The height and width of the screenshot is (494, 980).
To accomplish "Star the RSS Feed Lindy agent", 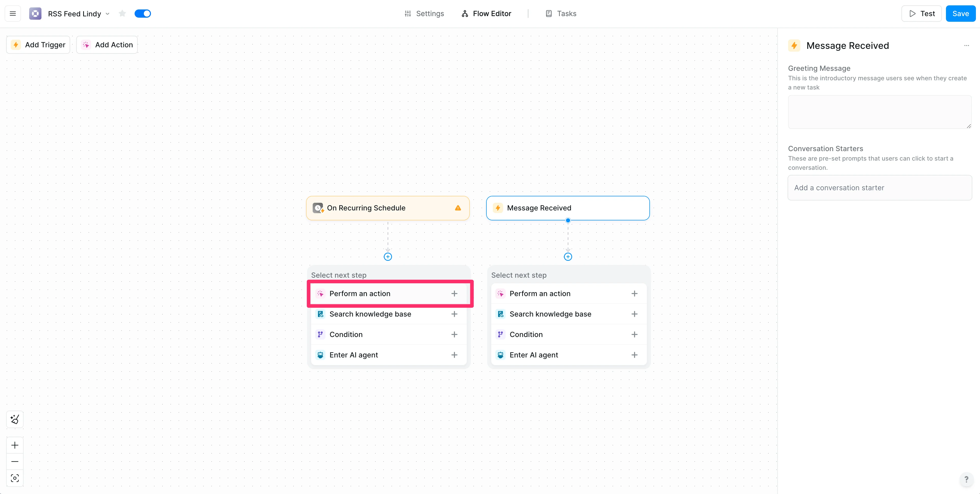I will [x=122, y=14].
